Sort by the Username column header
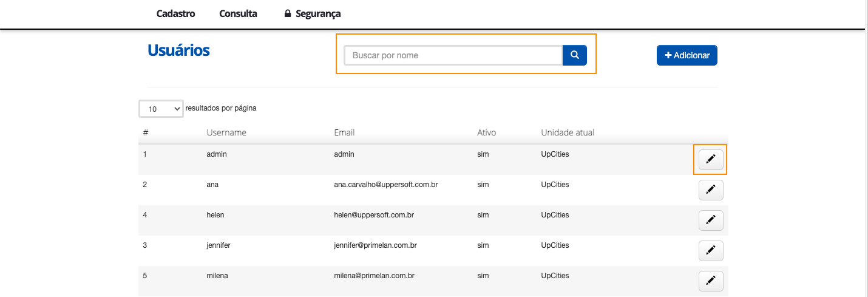Viewport: 868px width, 297px height. pos(226,132)
